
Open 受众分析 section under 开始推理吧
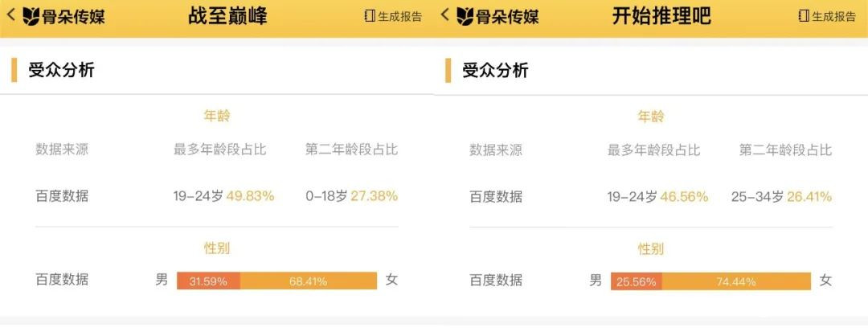click(495, 70)
